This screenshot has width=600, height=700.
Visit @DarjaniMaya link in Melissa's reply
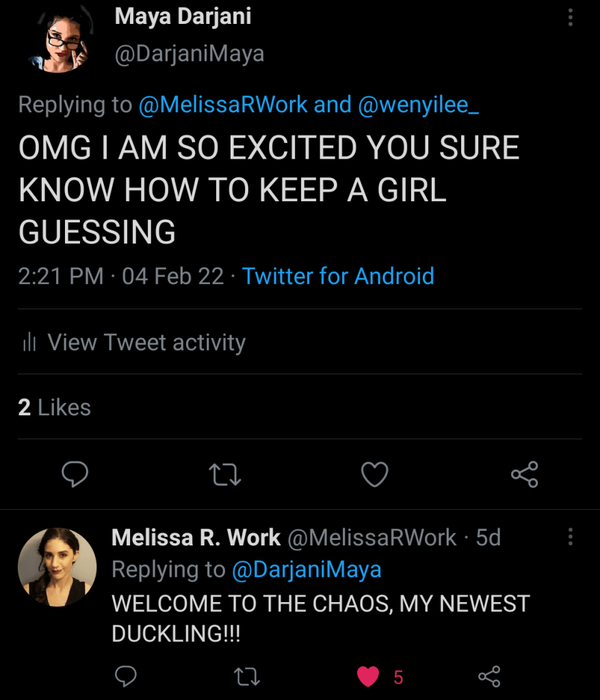click(306, 569)
